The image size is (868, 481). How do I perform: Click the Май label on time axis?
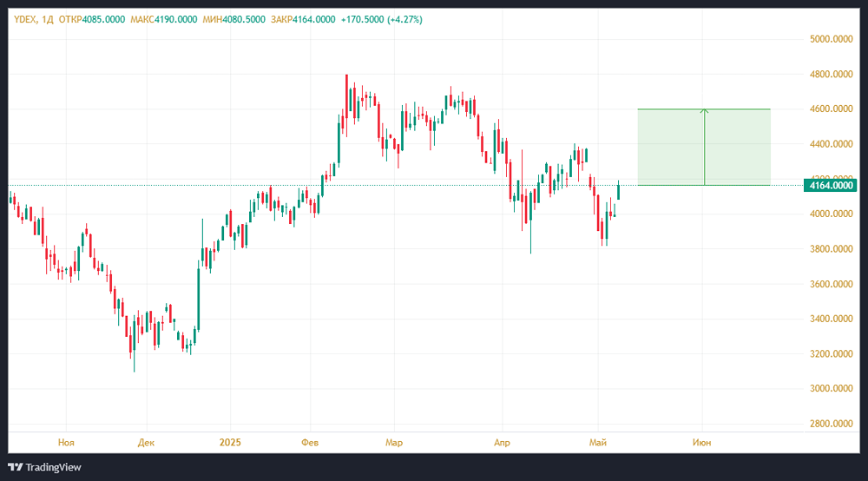click(x=599, y=442)
